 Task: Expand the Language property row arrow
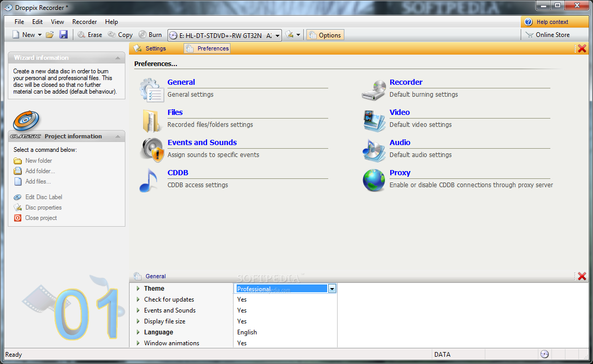[x=138, y=332]
